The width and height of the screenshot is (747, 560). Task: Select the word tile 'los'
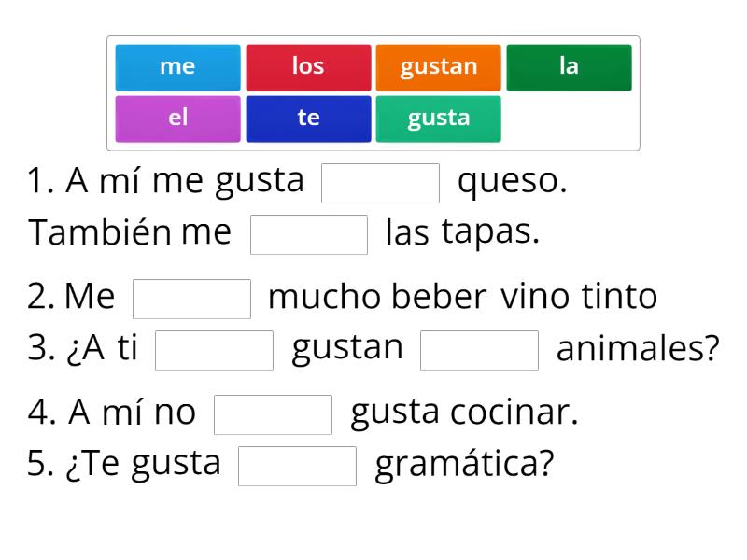(308, 66)
